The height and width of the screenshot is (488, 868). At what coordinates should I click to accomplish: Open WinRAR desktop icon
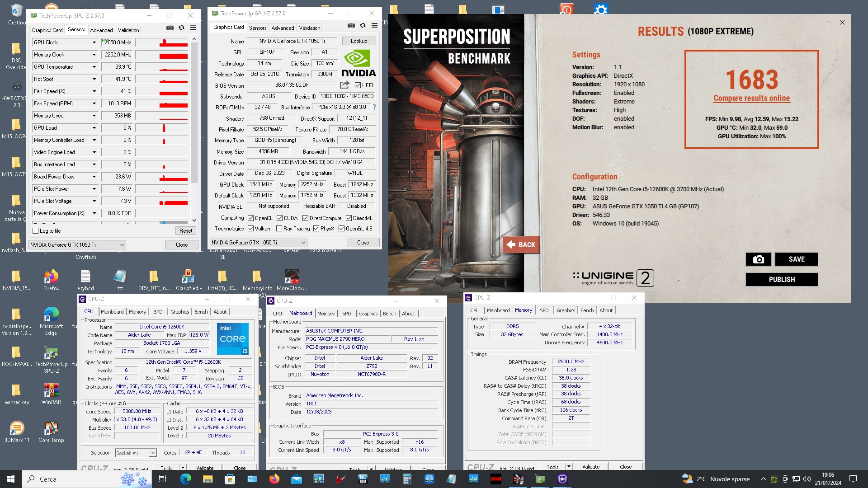point(51,394)
